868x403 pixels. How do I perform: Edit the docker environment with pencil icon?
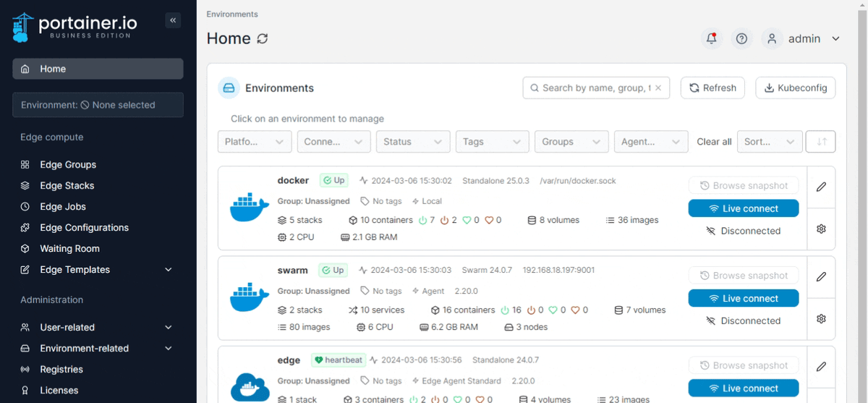821,187
